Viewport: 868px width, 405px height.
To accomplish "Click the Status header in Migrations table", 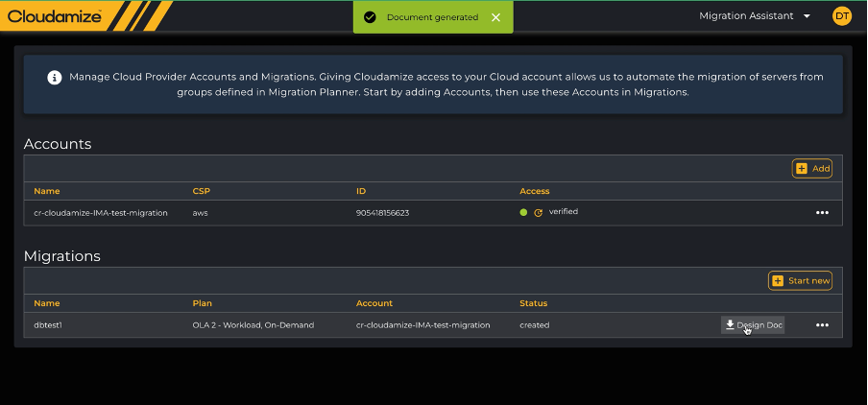I will coord(535,303).
